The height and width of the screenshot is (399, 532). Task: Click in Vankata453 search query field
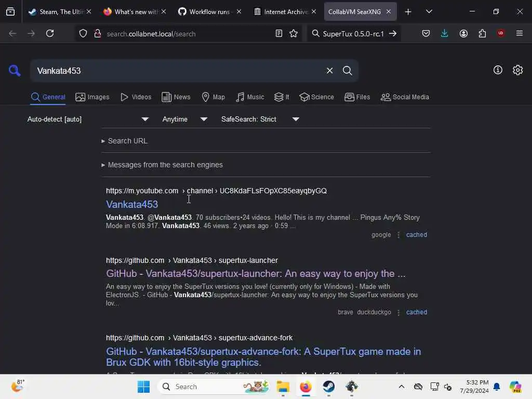pos(177,71)
